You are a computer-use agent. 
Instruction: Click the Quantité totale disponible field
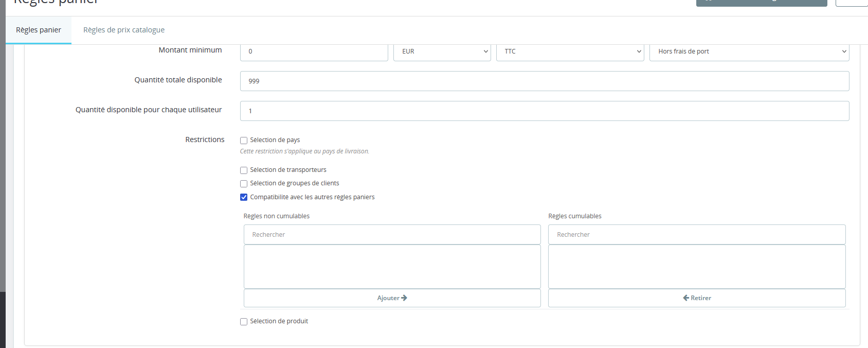(545, 81)
